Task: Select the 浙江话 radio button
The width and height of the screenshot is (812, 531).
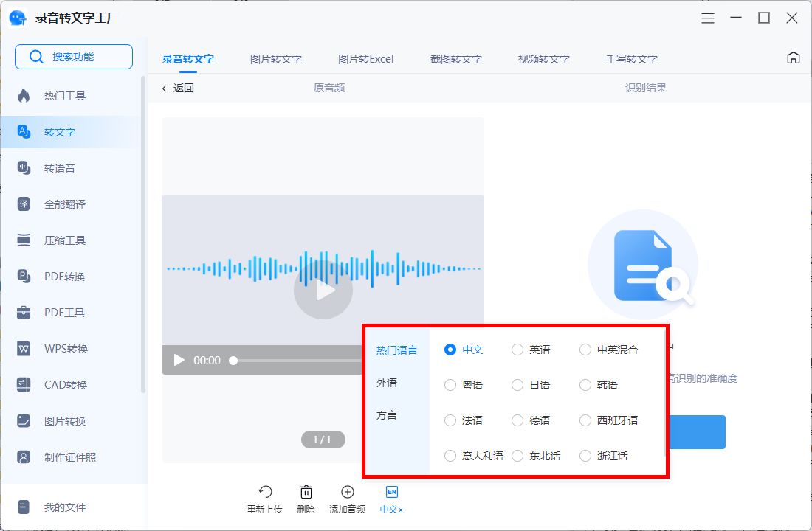Action: pyautogui.click(x=585, y=456)
